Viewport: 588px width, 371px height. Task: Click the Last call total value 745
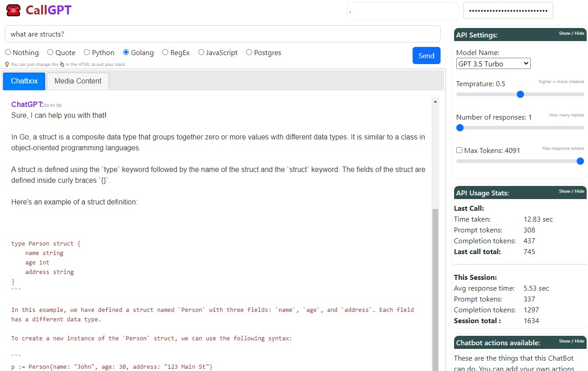pyautogui.click(x=529, y=252)
